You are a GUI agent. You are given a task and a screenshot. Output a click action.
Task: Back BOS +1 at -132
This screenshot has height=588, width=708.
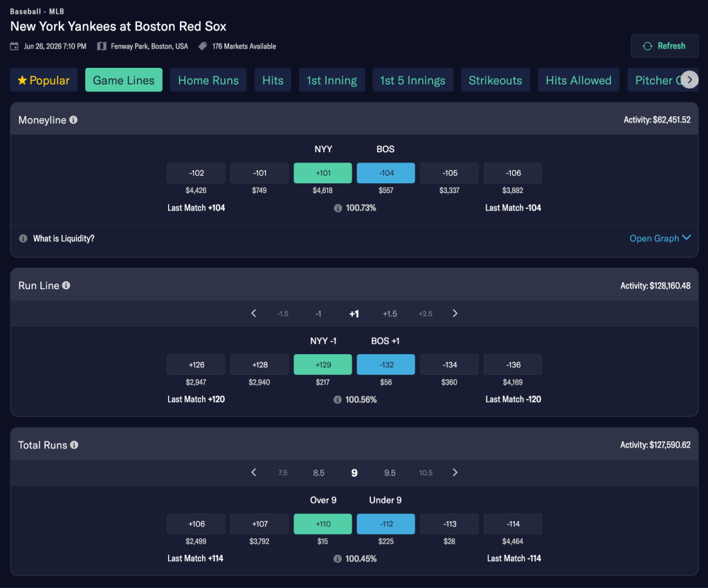[386, 365]
